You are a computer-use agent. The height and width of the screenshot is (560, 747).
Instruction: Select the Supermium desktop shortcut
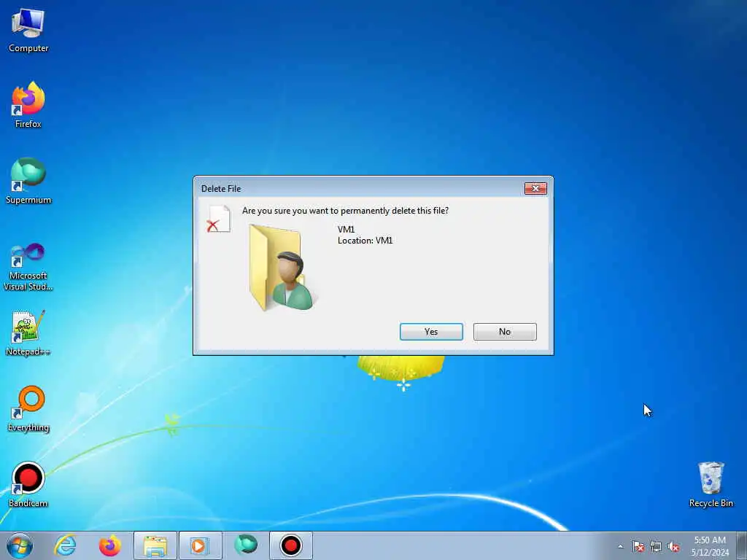[x=28, y=181]
